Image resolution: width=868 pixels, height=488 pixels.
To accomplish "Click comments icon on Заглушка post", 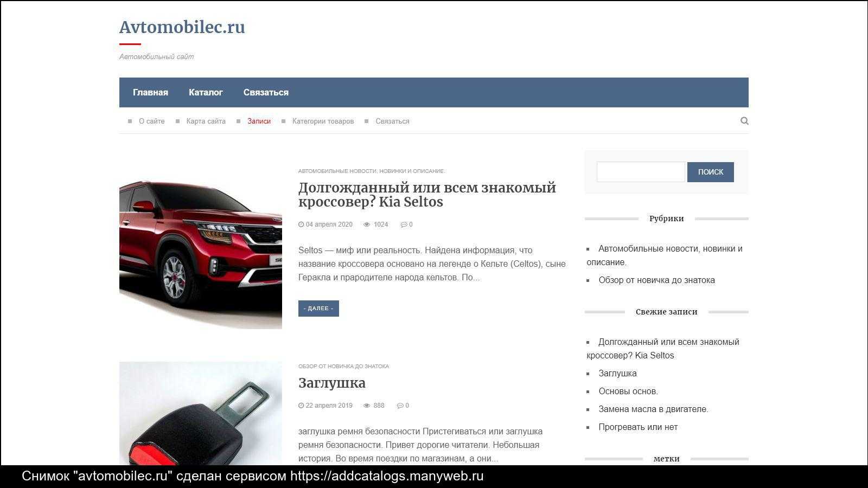I will click(x=400, y=406).
